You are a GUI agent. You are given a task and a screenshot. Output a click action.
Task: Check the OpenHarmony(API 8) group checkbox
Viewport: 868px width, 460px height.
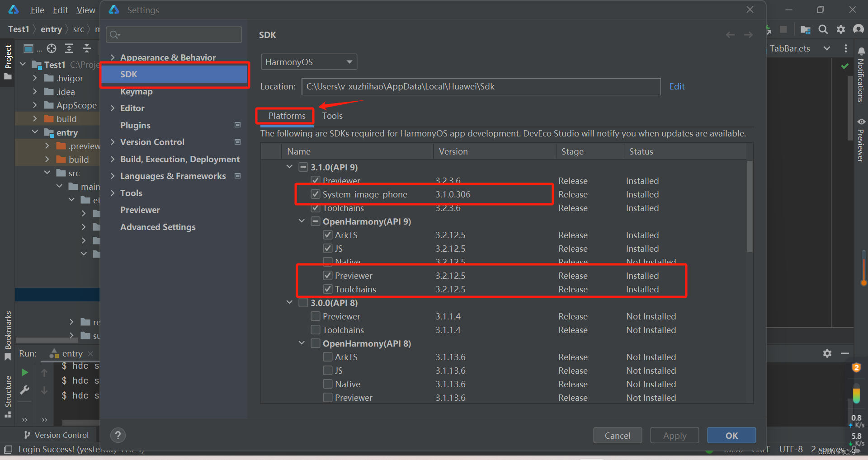[316, 343]
